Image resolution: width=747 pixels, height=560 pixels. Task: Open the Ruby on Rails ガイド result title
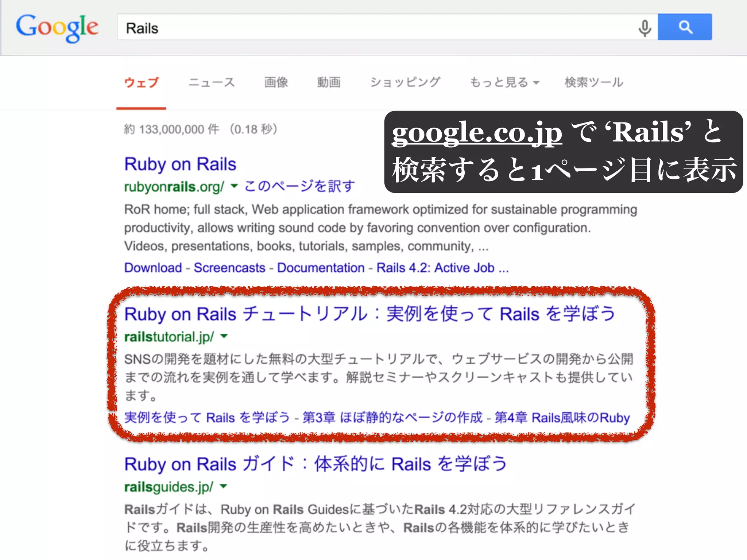[316, 464]
